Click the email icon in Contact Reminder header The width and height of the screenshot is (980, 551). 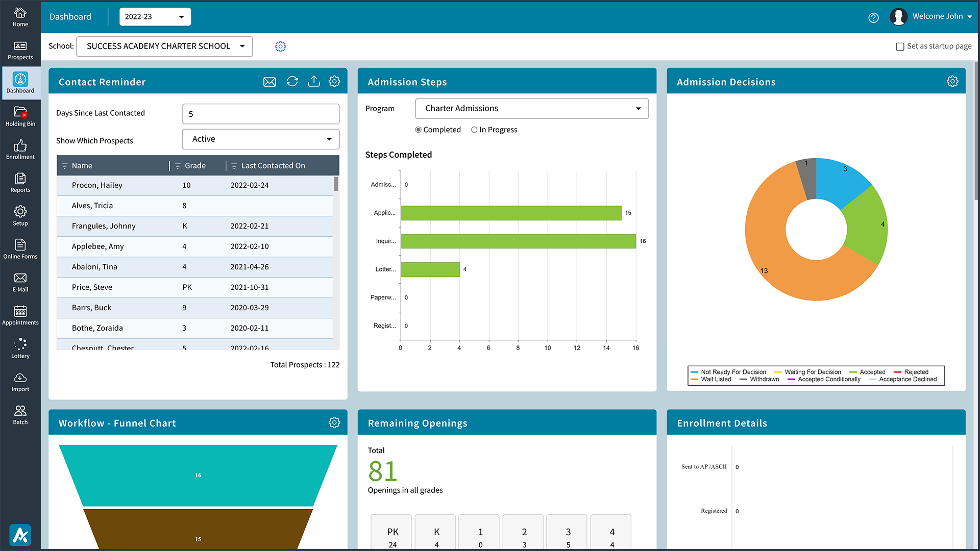tap(269, 82)
